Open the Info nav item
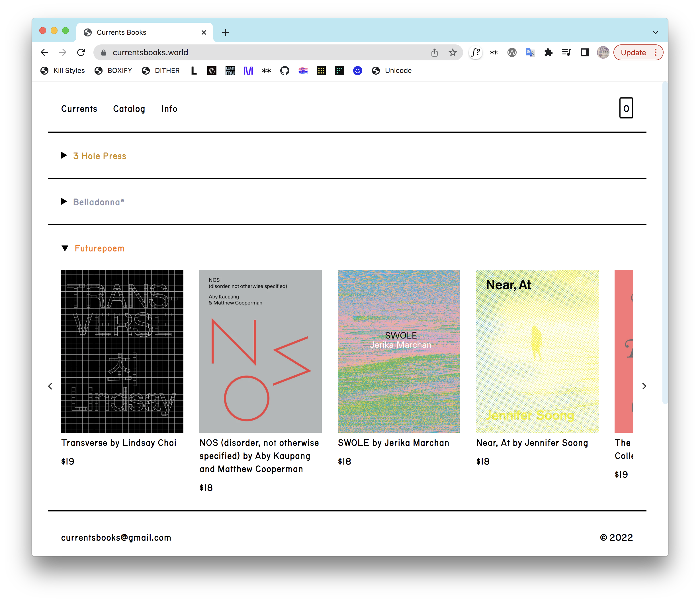The width and height of the screenshot is (700, 602). tap(169, 109)
